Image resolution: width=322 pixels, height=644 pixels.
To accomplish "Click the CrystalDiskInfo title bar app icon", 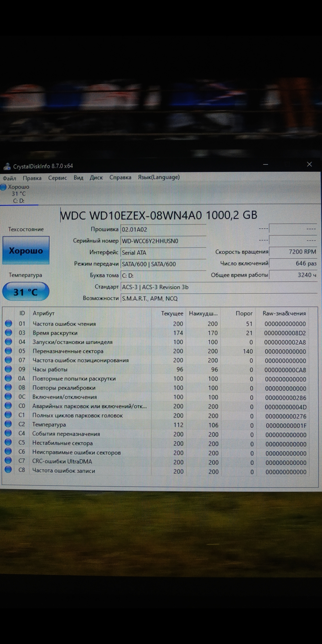I will (7, 166).
